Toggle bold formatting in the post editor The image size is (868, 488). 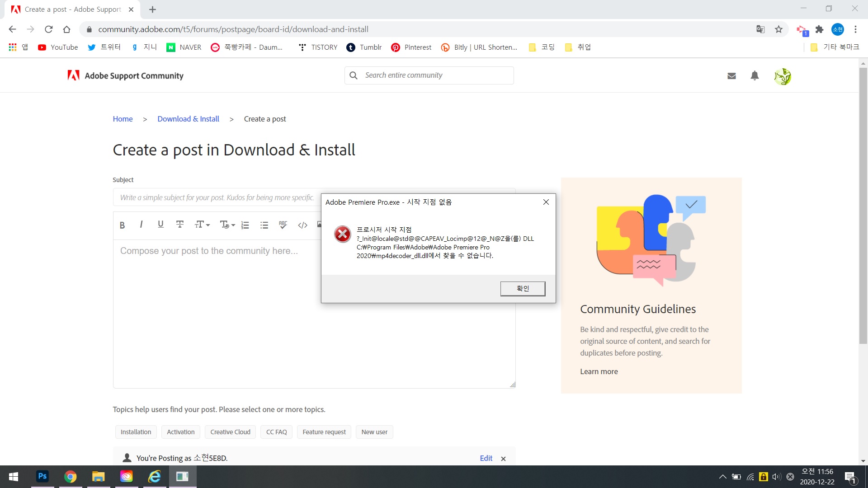click(x=122, y=225)
